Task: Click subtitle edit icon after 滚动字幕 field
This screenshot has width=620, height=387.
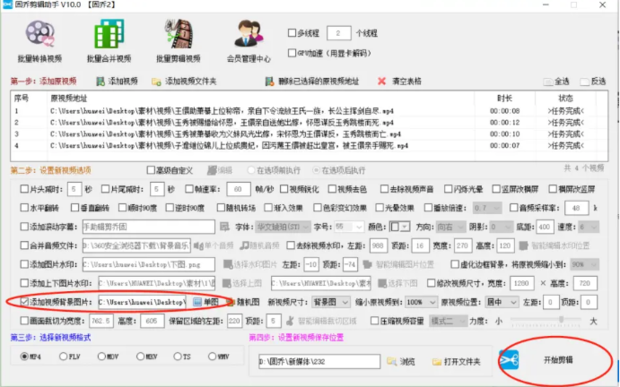Action: point(225,227)
